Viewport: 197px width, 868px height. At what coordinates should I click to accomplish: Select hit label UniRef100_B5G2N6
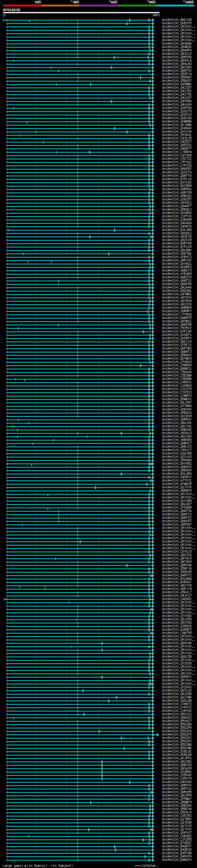[177, 748]
